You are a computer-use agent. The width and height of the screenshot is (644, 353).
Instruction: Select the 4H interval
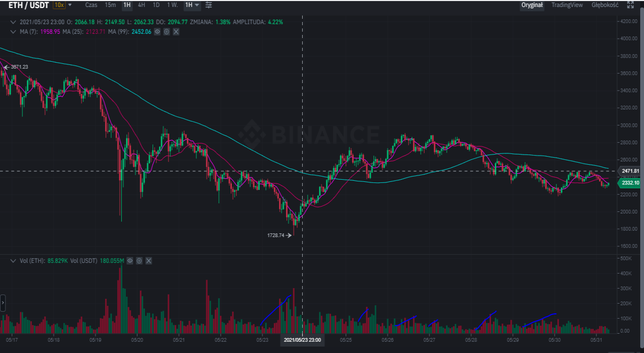pos(142,5)
